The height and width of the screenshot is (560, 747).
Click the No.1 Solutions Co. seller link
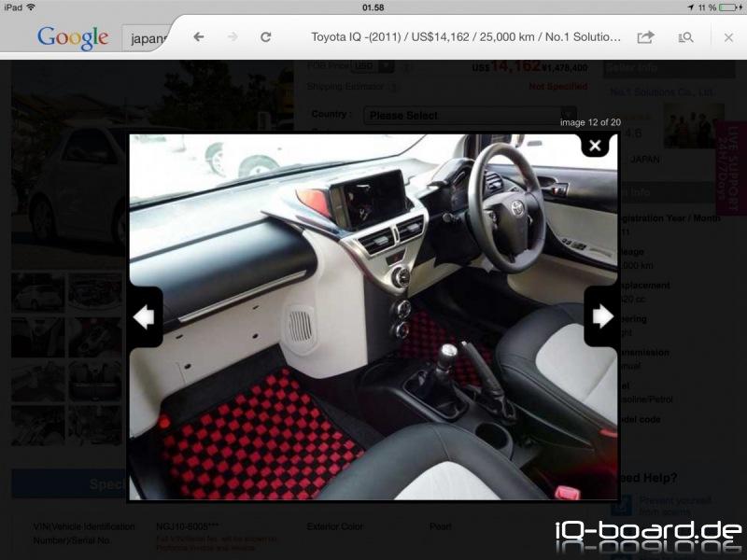[x=661, y=91]
